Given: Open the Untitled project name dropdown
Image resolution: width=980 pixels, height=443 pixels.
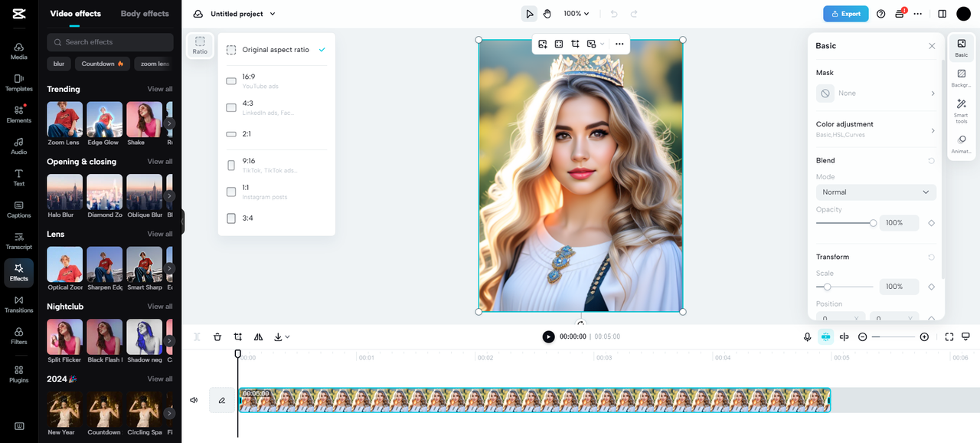Looking at the screenshot, I should click(x=243, y=14).
